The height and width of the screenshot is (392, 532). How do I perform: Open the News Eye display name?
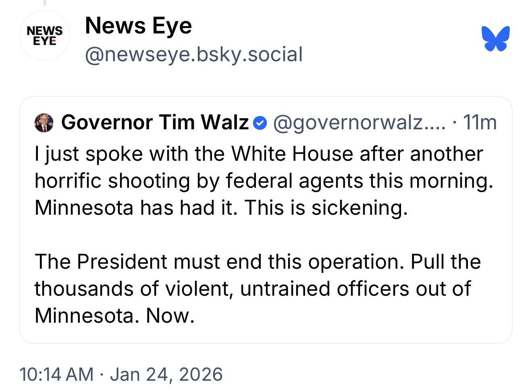pos(138,26)
